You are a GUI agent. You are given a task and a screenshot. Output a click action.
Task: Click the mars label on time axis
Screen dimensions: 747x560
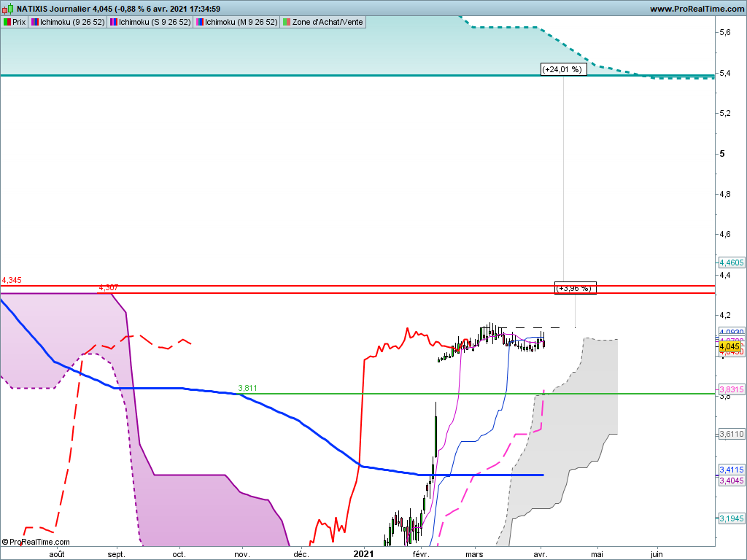tap(474, 554)
